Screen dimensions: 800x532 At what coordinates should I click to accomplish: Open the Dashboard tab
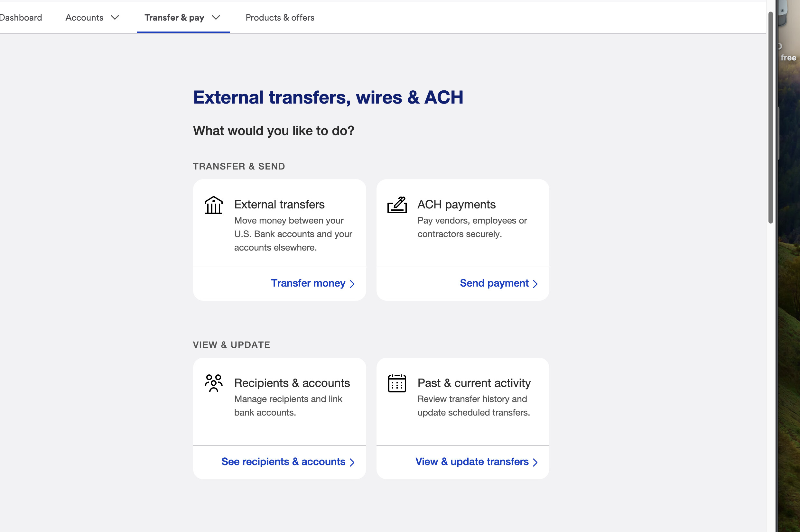[20, 18]
